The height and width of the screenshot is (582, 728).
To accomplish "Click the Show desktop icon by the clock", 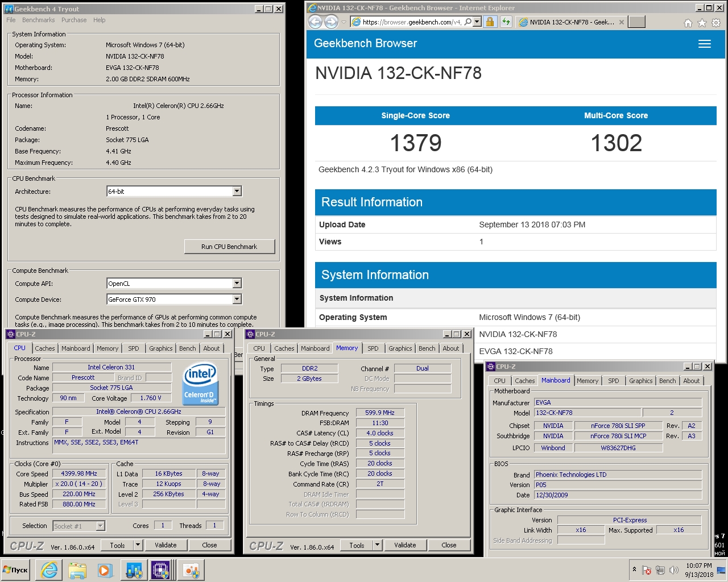I will (x=721, y=570).
